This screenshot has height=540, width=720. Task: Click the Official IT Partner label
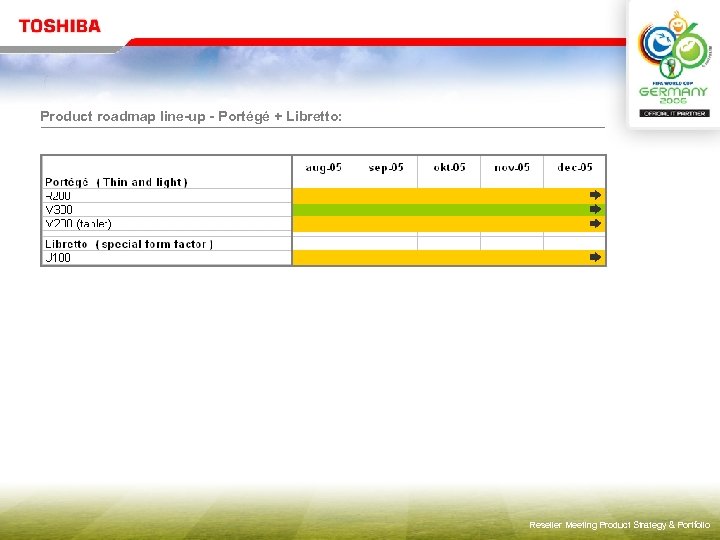(675, 113)
